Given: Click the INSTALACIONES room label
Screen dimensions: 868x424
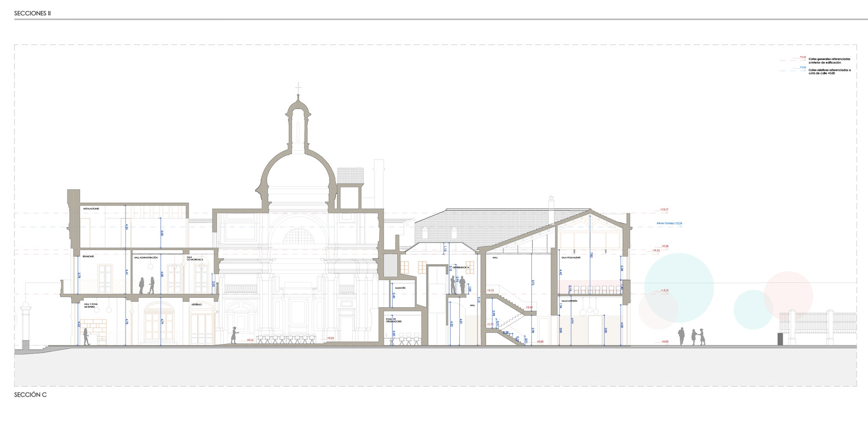Looking at the screenshot, I should [x=91, y=209].
